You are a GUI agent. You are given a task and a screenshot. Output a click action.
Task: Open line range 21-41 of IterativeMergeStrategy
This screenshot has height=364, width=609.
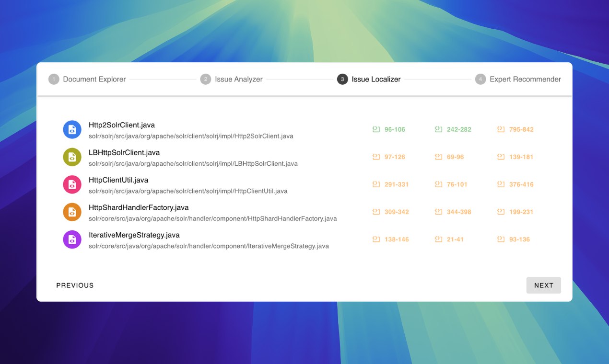tap(455, 239)
